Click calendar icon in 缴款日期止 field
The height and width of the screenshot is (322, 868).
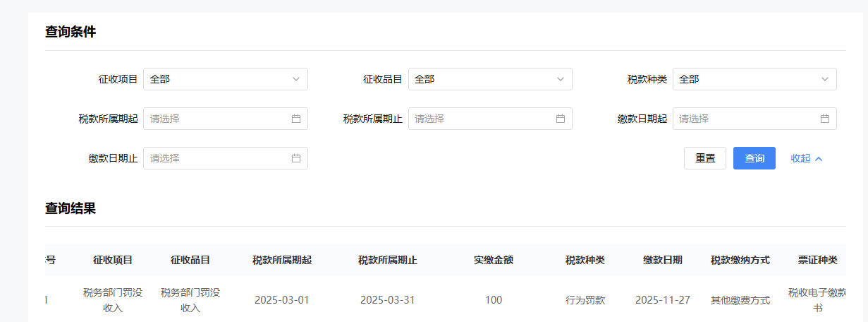[296, 158]
